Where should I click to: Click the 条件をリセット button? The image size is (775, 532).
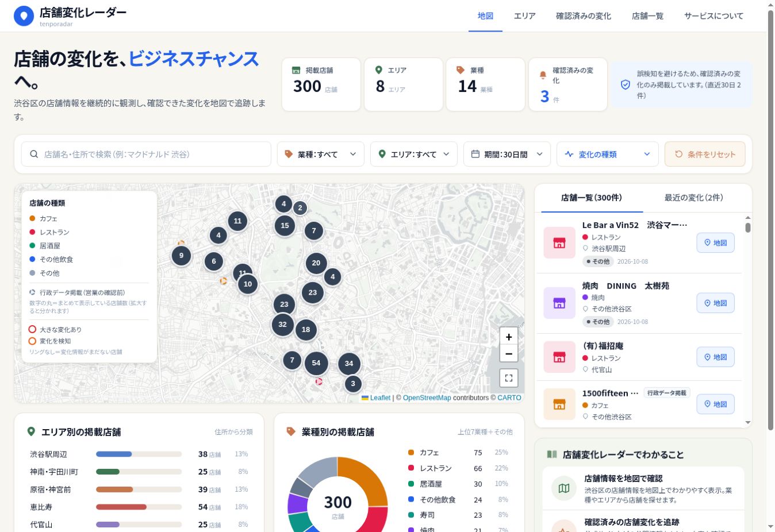(705, 154)
